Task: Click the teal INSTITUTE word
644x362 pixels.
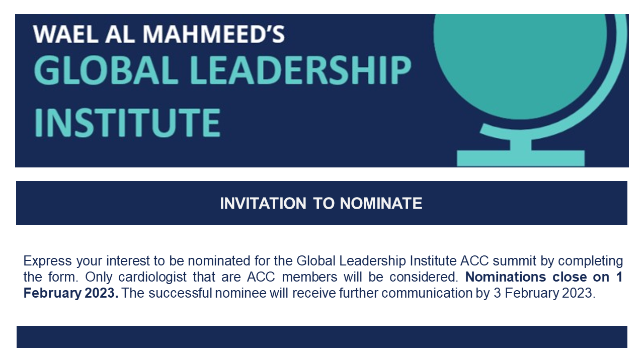Action: (x=127, y=121)
